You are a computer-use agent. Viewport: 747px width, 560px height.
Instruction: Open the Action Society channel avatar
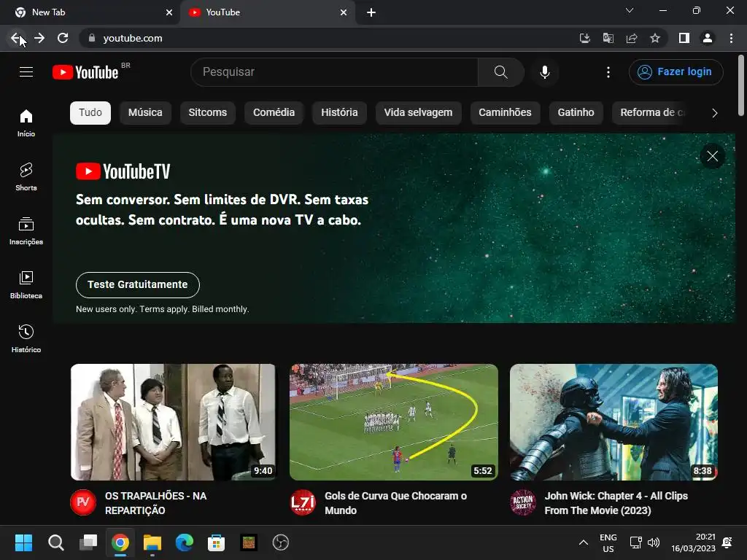(x=522, y=502)
